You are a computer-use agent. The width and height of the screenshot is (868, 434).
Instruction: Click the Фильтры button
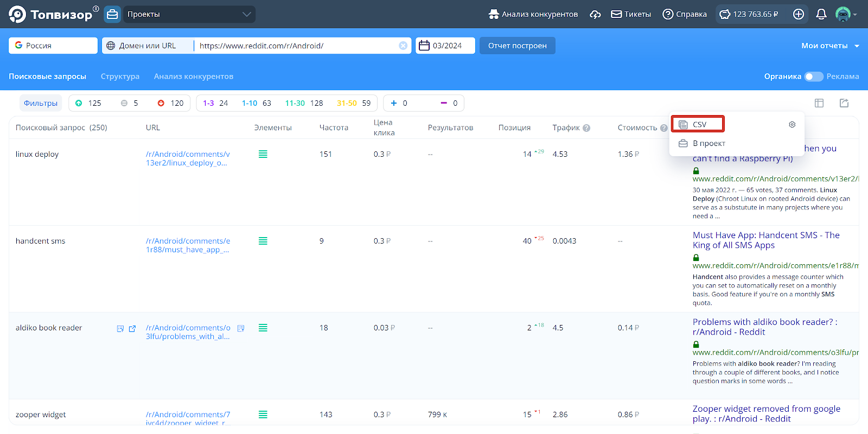pyautogui.click(x=41, y=103)
